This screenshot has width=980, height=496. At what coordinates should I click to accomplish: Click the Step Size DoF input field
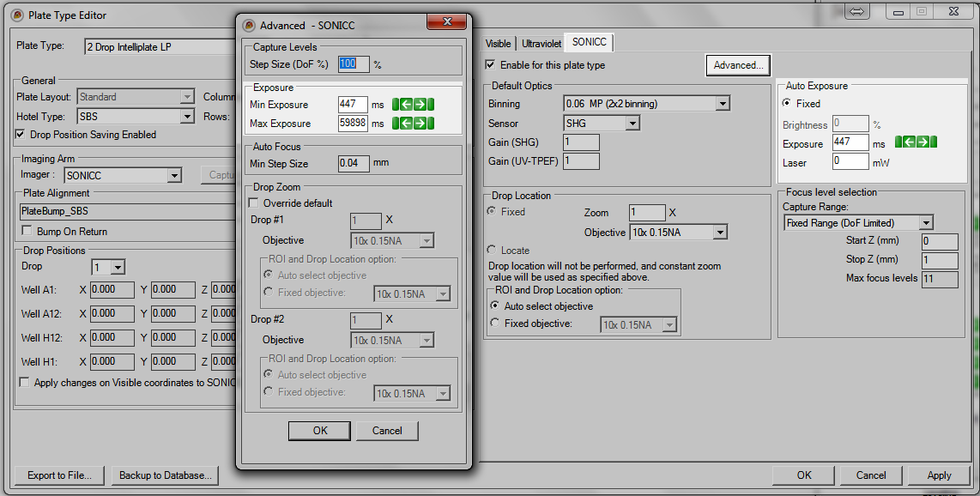[x=354, y=64]
